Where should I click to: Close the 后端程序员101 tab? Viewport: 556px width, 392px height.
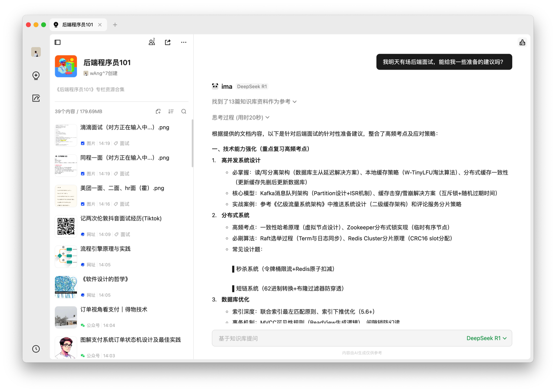click(x=100, y=25)
